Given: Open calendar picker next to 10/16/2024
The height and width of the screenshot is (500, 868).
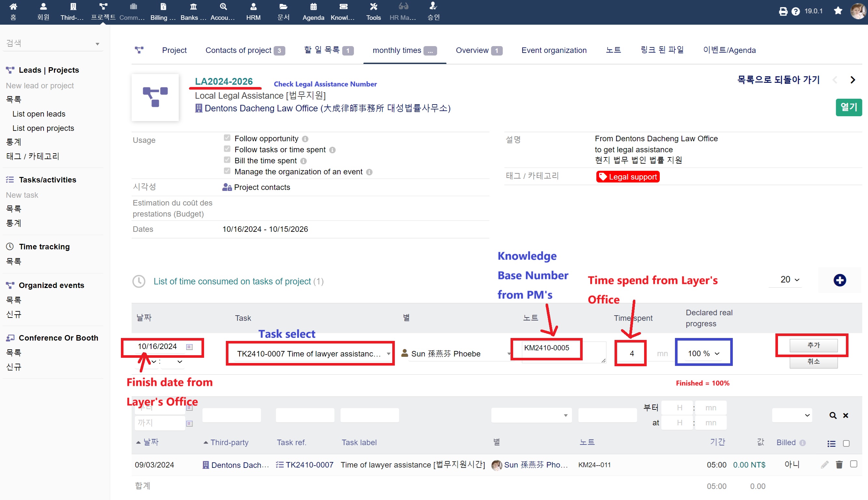Looking at the screenshot, I should click(x=189, y=347).
